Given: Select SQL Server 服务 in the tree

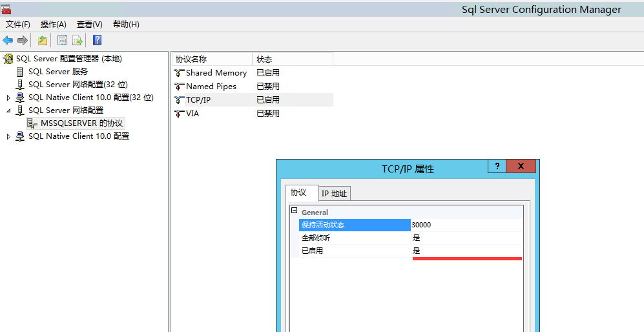Looking at the screenshot, I should coord(57,72).
